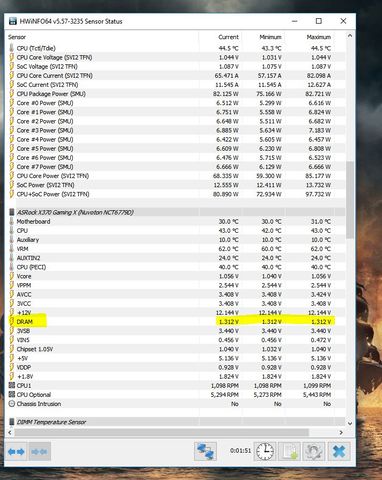The height and width of the screenshot is (480, 382).
Task: Click vertical scrollbar up arrow
Action: 350,36
